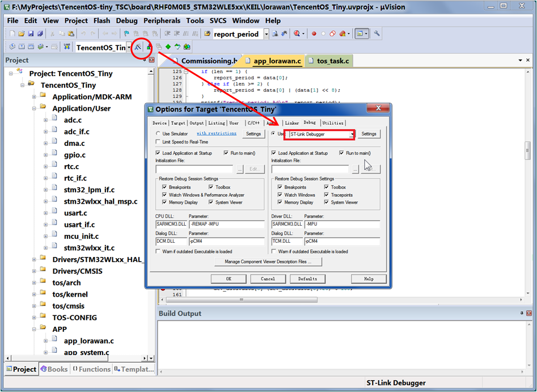537x392 pixels.
Task: Enable the Limit Speed to Real-Time checkbox
Action: (x=158, y=142)
